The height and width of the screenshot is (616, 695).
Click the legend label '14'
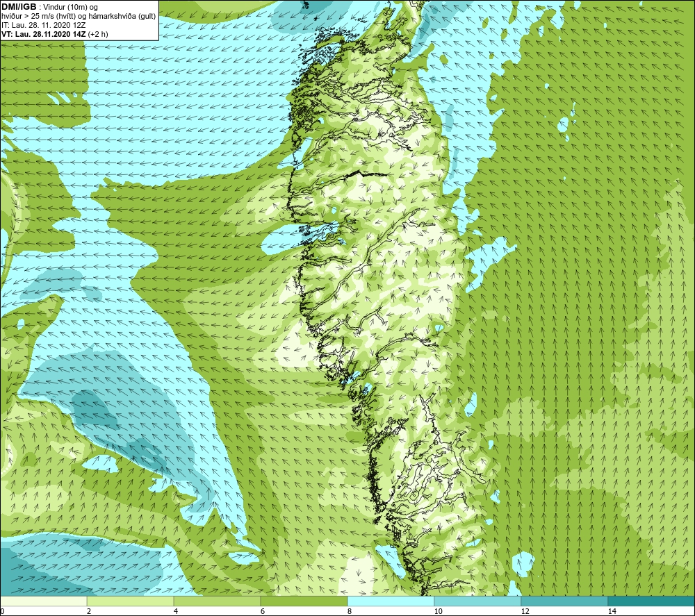coord(612,612)
